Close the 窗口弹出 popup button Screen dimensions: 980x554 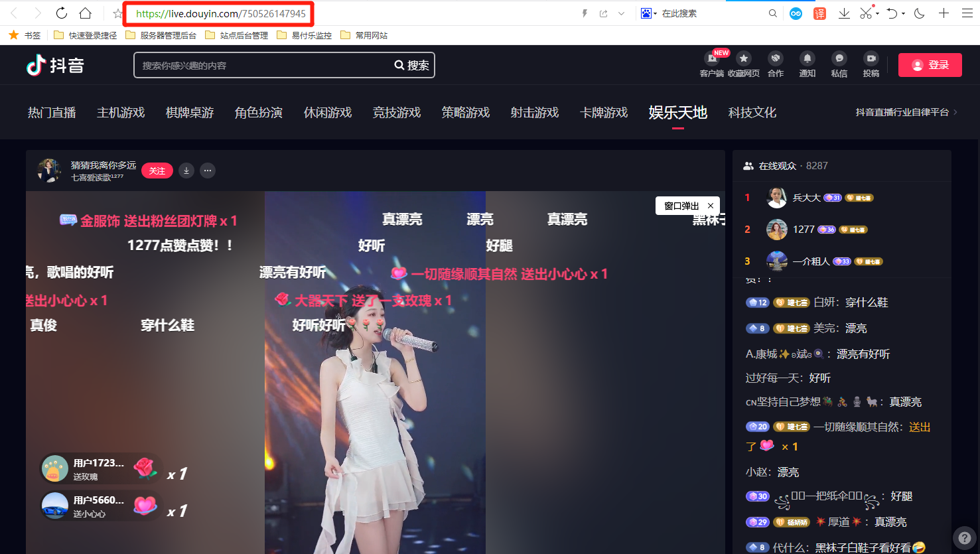pyautogui.click(x=711, y=206)
